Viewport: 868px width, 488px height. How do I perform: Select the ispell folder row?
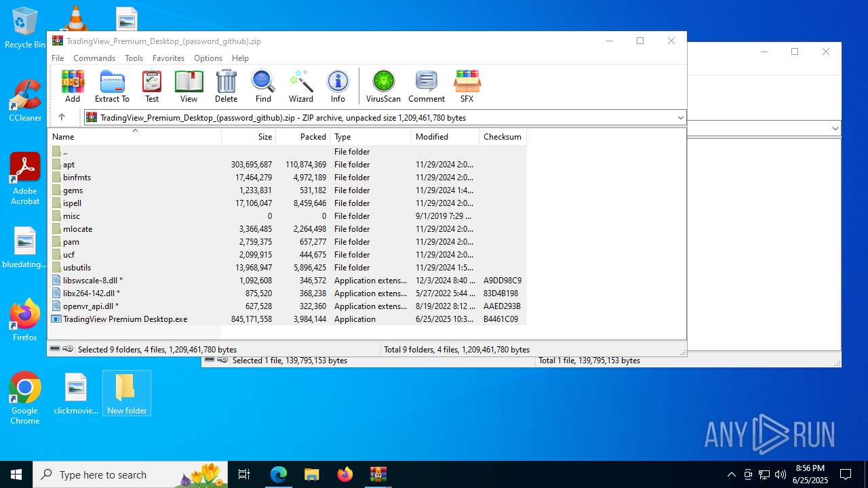coord(288,203)
